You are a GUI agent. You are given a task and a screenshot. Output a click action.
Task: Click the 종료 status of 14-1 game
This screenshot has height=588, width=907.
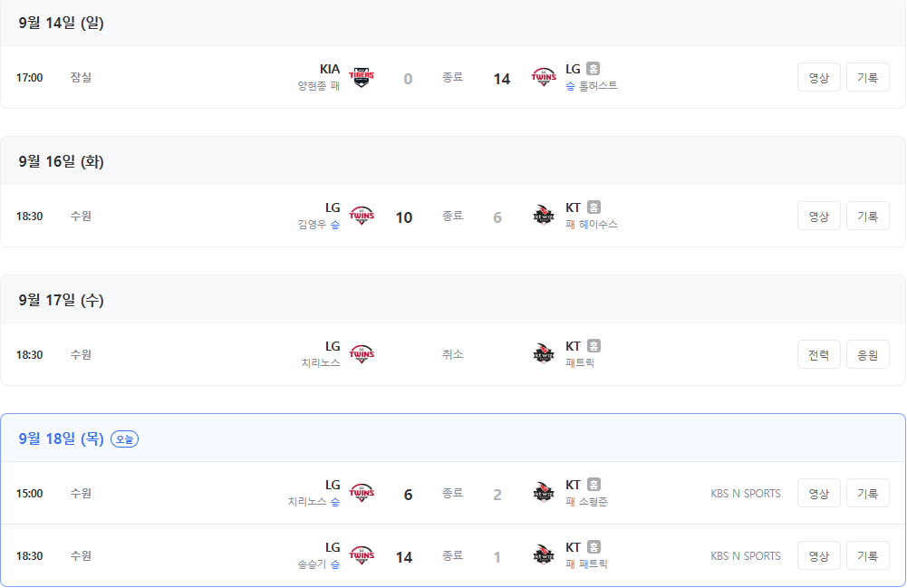click(x=452, y=555)
